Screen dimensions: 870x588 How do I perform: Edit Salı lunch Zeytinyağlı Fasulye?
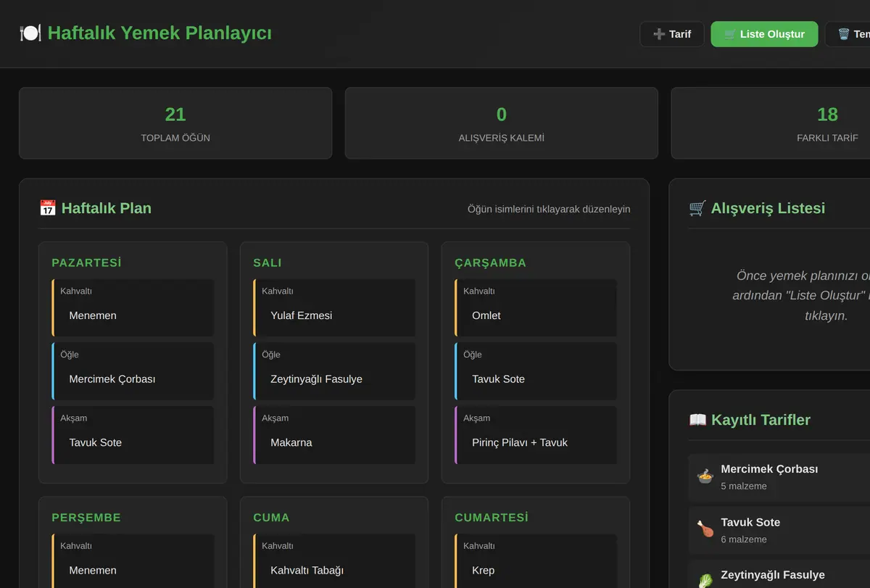coord(335,379)
